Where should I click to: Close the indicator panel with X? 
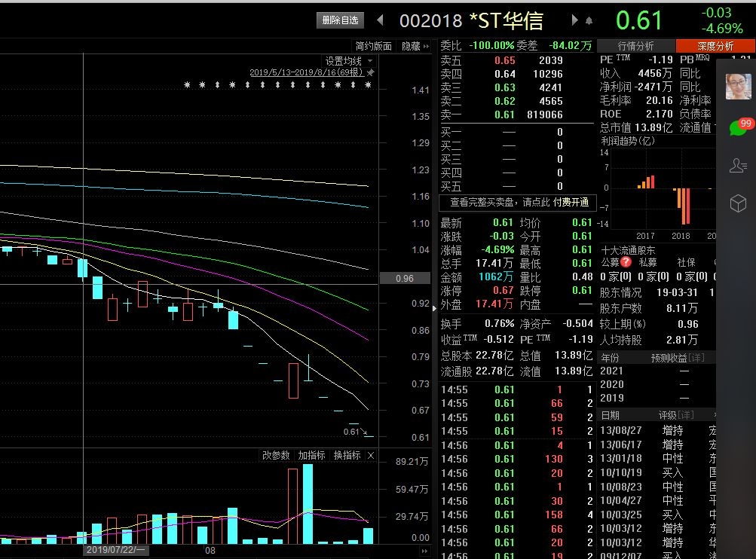[371, 455]
